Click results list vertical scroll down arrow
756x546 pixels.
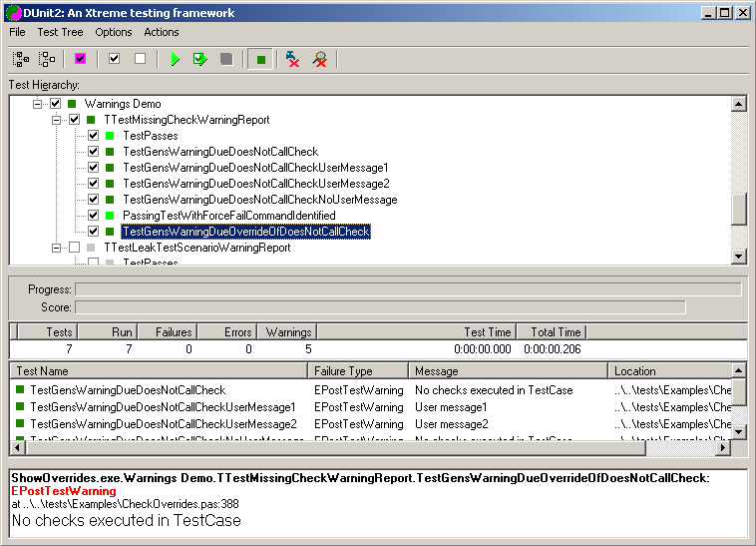pyautogui.click(x=739, y=432)
